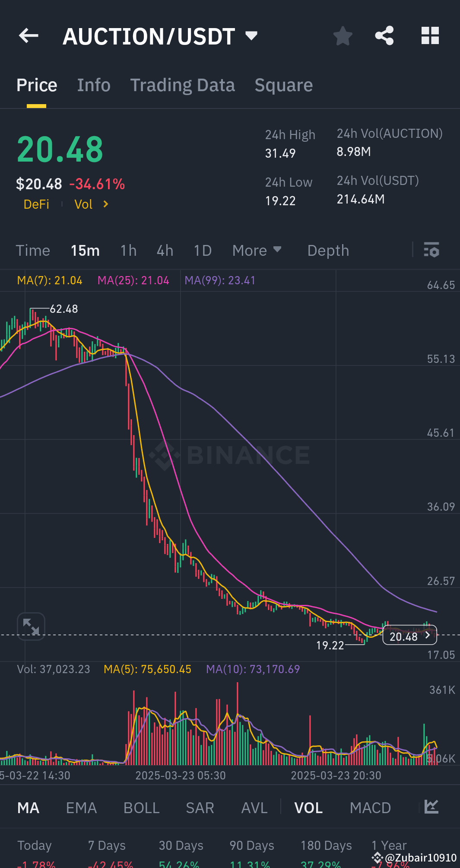Add AUCTION/USDT to favorites with star
Image resolution: width=460 pixels, height=868 pixels.
click(x=343, y=36)
